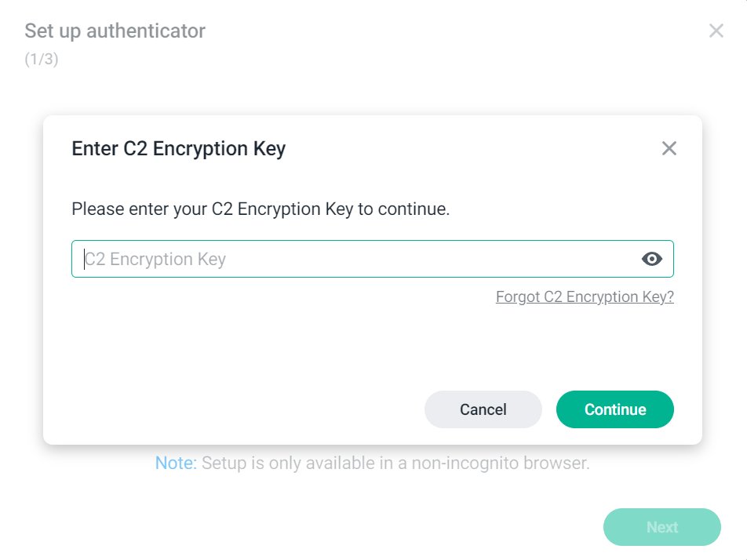Click the (1/3) step indicator
Viewport: 747px width, 560px height.
point(42,59)
